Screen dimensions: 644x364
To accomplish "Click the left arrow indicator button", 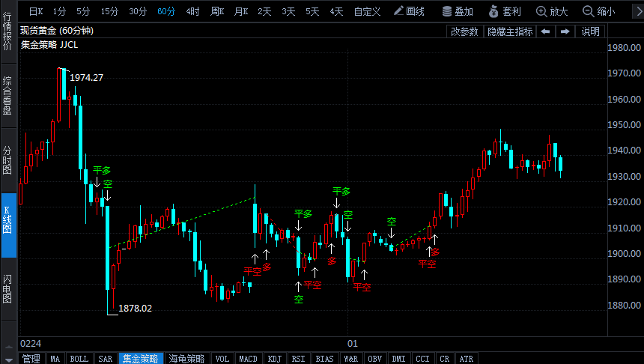I will click(x=545, y=31).
